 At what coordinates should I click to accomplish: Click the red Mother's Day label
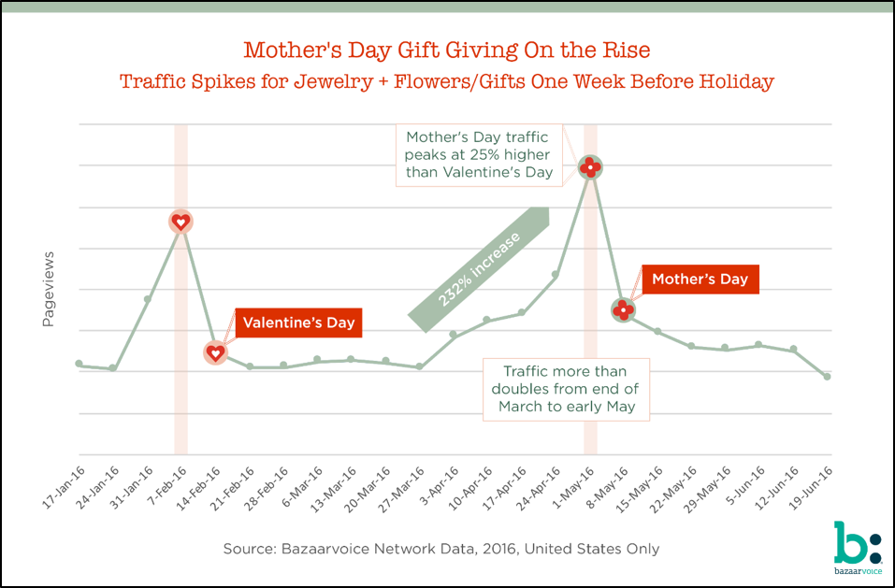coord(699,279)
